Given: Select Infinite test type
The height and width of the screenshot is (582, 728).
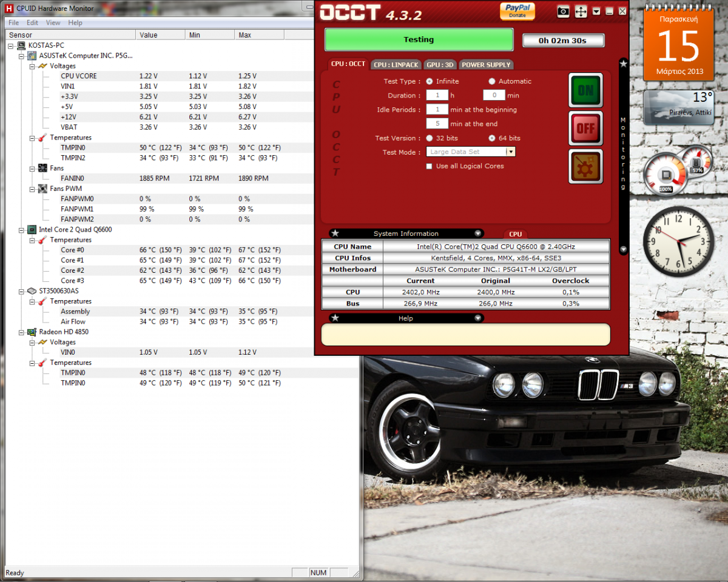Looking at the screenshot, I should coord(430,81).
